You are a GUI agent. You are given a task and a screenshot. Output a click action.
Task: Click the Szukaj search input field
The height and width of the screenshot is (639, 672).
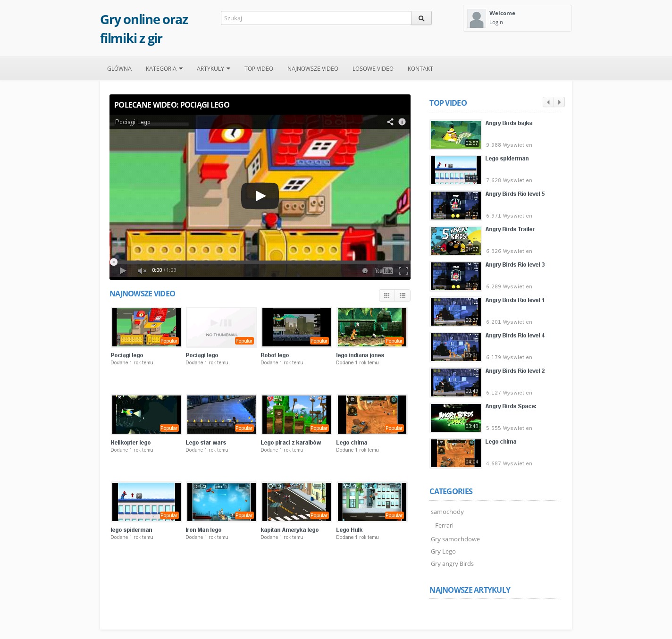click(316, 18)
